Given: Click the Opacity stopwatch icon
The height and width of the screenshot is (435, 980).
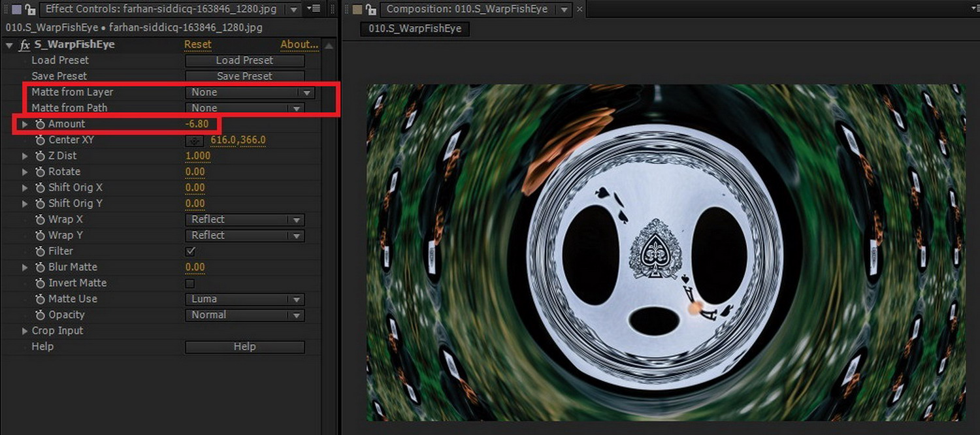Looking at the screenshot, I should click(x=41, y=315).
